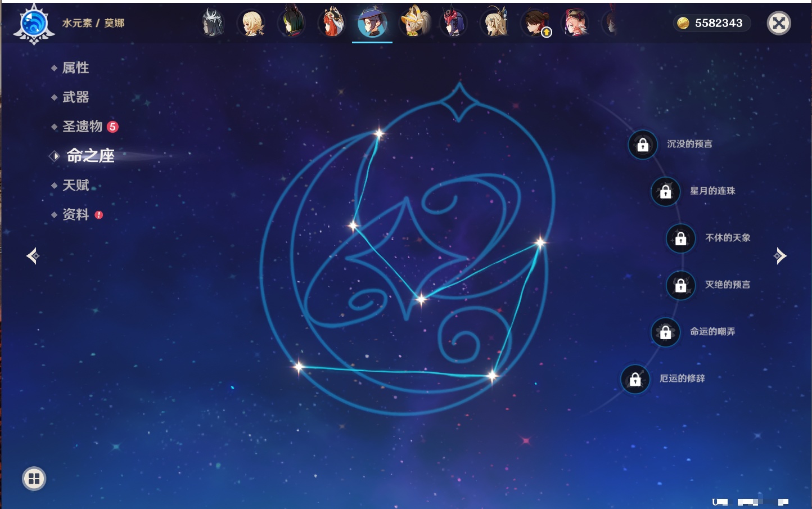Go to next character with right arrow
The image size is (812, 509).
coord(780,256)
